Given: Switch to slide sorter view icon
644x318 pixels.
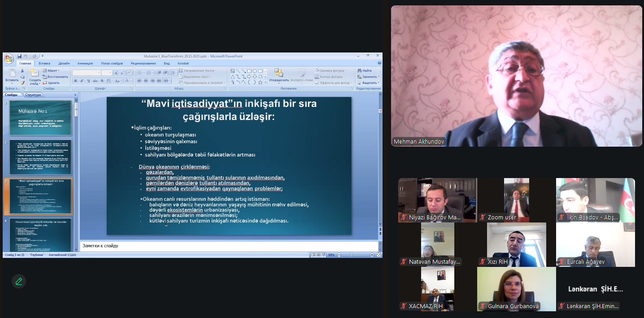Looking at the screenshot, I should tap(319, 255).
